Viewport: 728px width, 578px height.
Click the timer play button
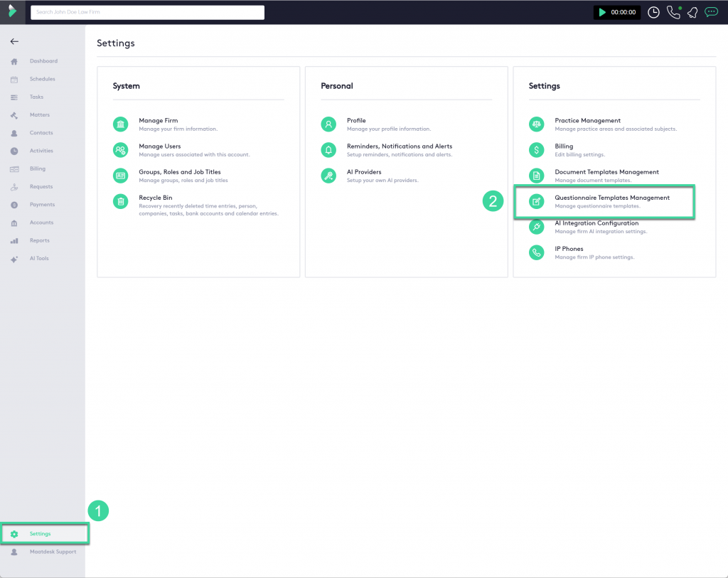coord(603,12)
